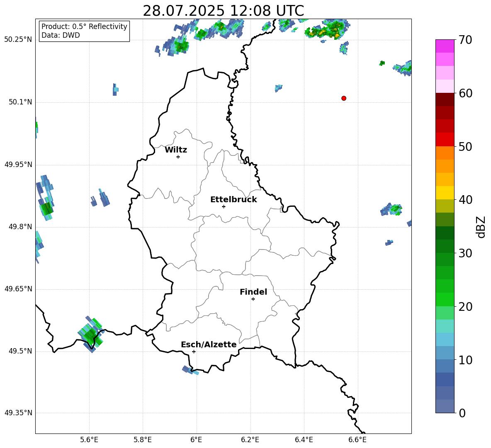Viewport: 491px width, 448px height.
Task: Pick the light blue swatch just above 10 dBZ
Action: tap(445, 353)
